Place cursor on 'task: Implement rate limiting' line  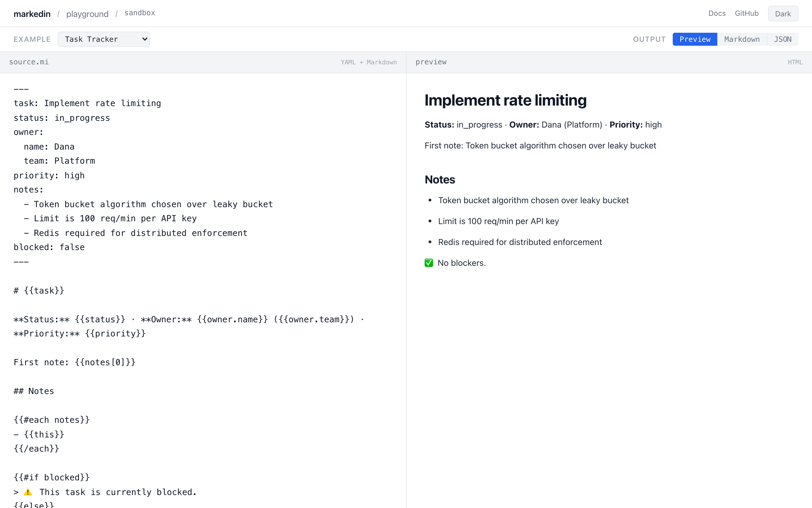(87, 104)
